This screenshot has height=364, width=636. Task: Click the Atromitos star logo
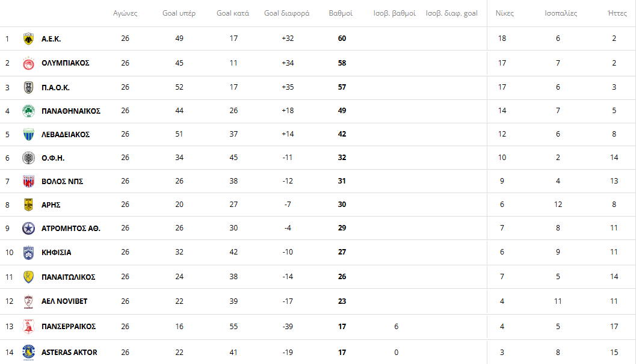(x=28, y=229)
